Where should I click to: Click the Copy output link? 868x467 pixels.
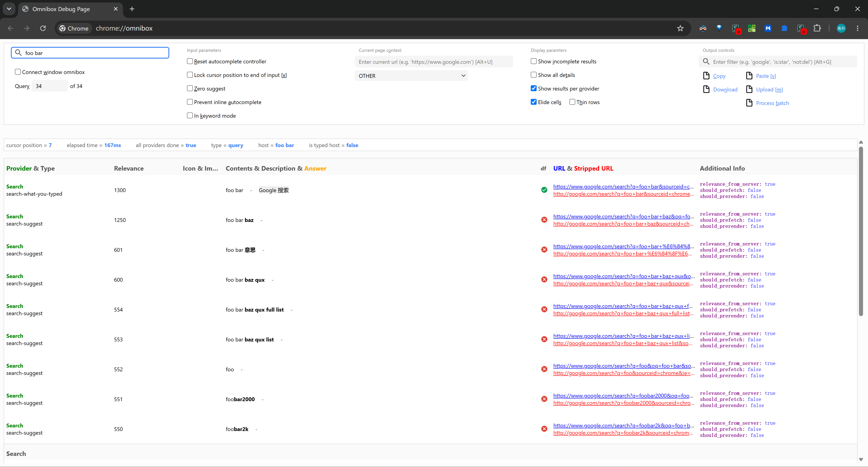click(719, 76)
